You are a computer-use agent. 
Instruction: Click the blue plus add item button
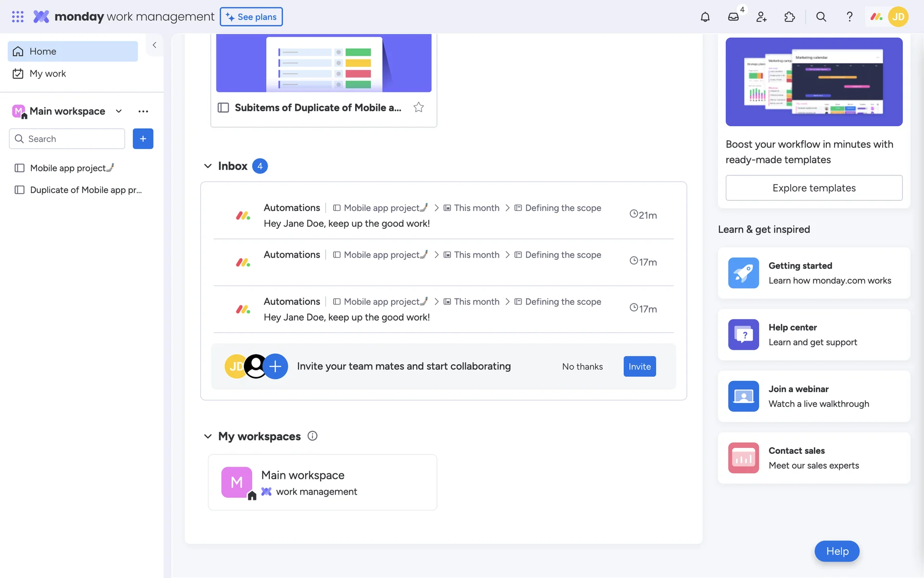pyautogui.click(x=143, y=139)
